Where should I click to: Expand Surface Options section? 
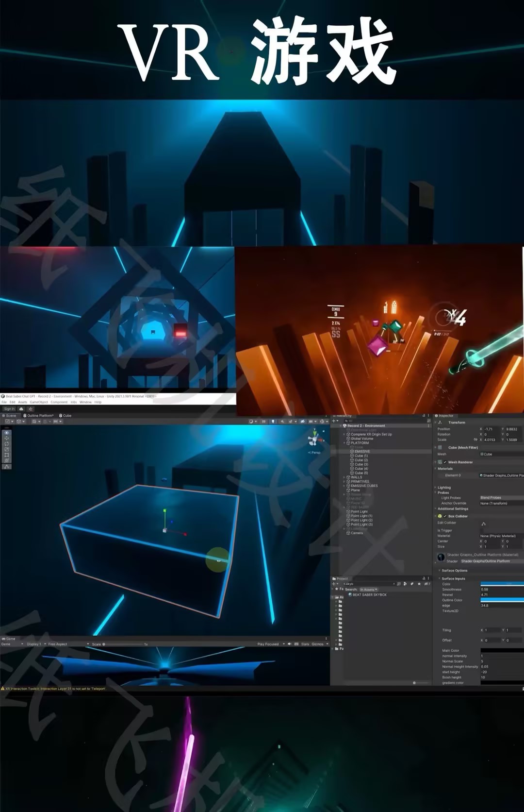point(439,571)
